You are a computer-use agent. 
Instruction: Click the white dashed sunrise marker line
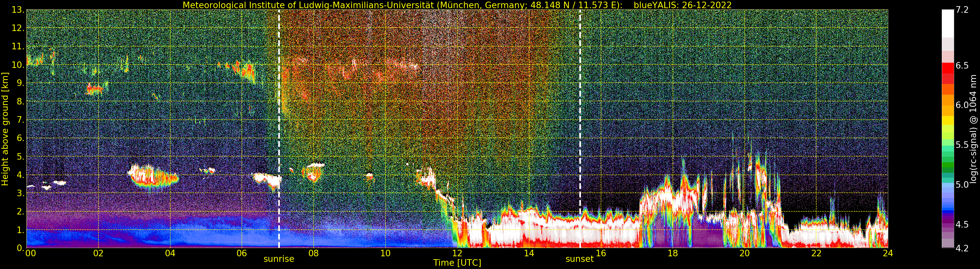[279, 129]
